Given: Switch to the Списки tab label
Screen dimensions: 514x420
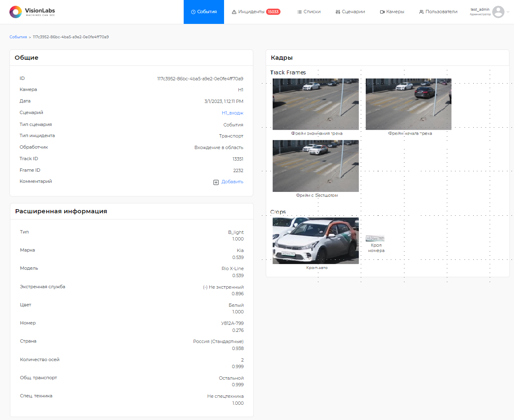Looking at the screenshot, I should pos(312,12).
